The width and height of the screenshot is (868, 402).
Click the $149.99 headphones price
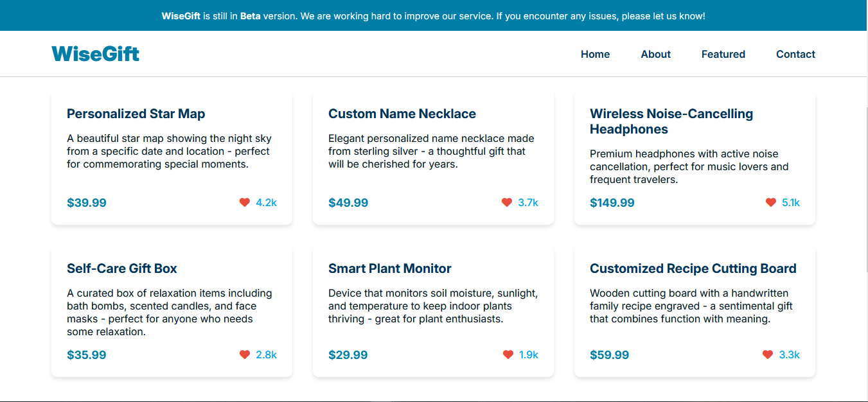(x=612, y=203)
